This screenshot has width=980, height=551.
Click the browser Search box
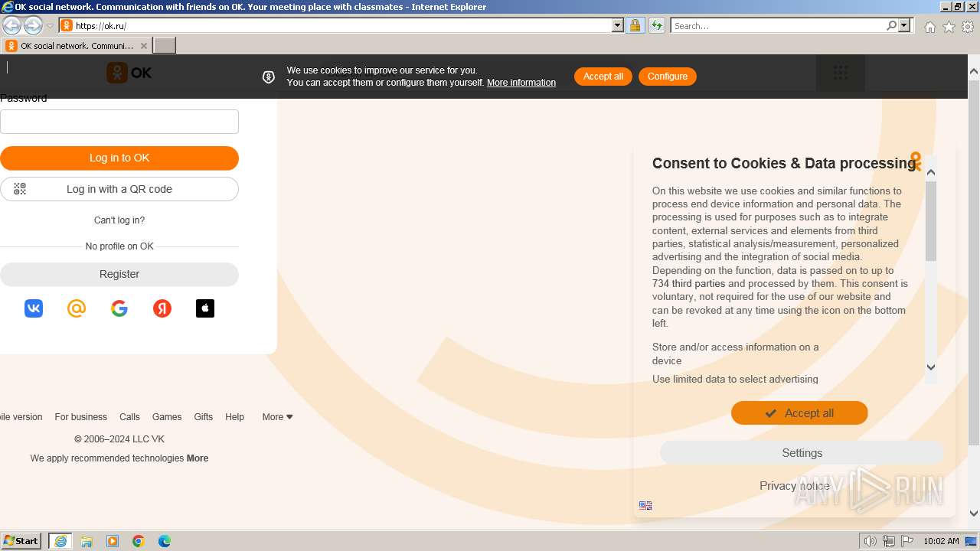[779, 25]
